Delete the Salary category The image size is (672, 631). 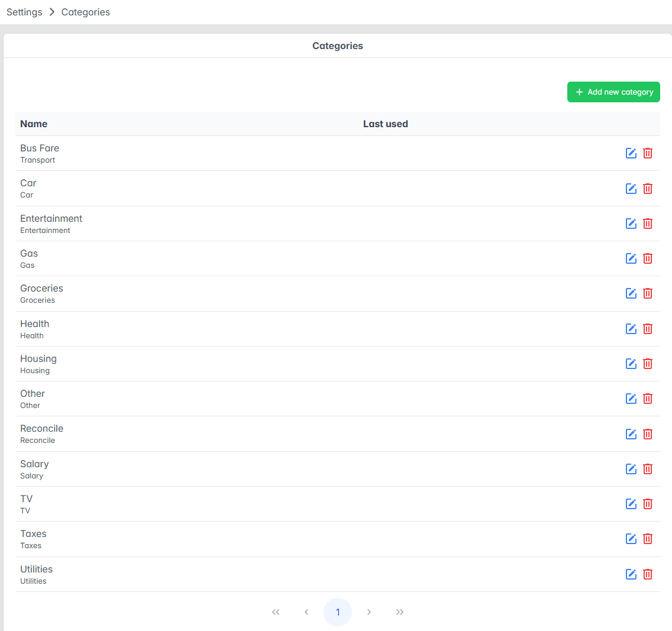(x=648, y=469)
